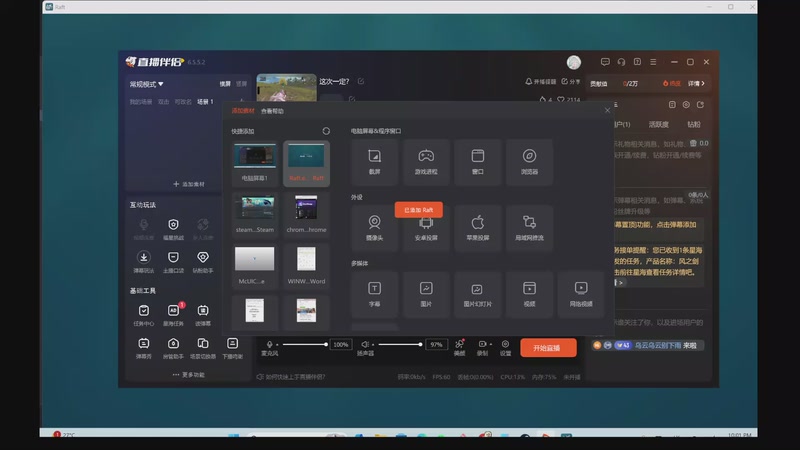
Task: Select the 场景 1 scene tab
Action: pos(205,102)
